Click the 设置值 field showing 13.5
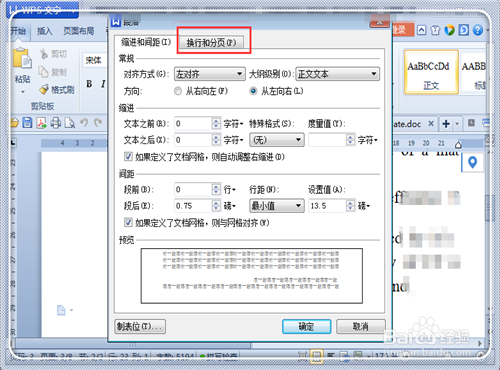Viewport: 500px width, 370px height. [327, 206]
